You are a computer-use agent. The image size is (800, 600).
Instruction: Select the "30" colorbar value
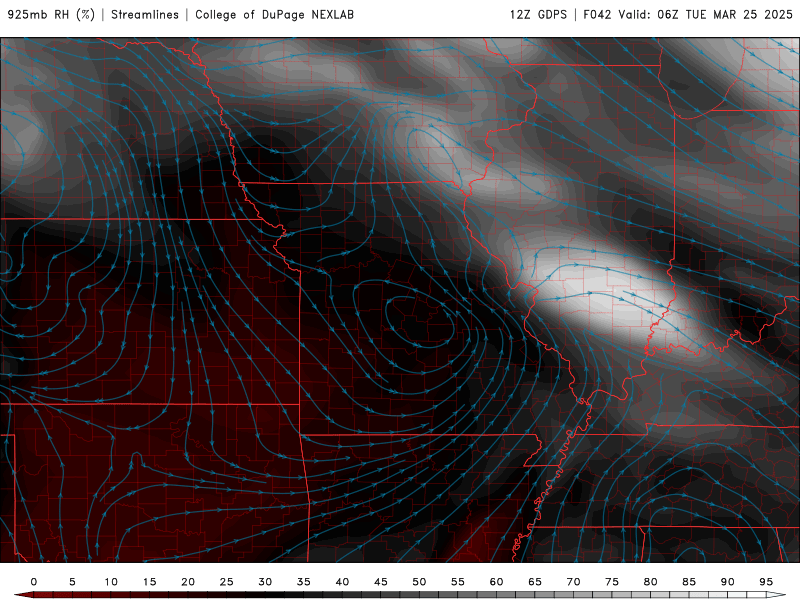point(265,582)
